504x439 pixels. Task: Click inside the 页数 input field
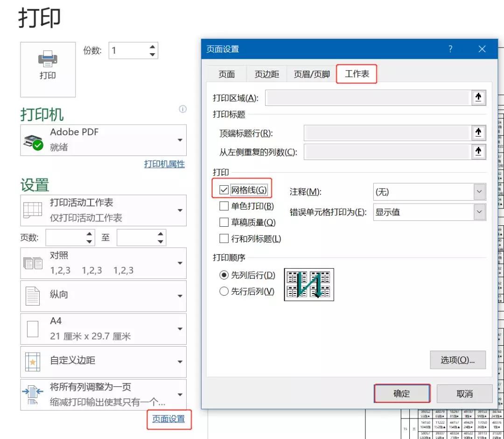[65, 237]
